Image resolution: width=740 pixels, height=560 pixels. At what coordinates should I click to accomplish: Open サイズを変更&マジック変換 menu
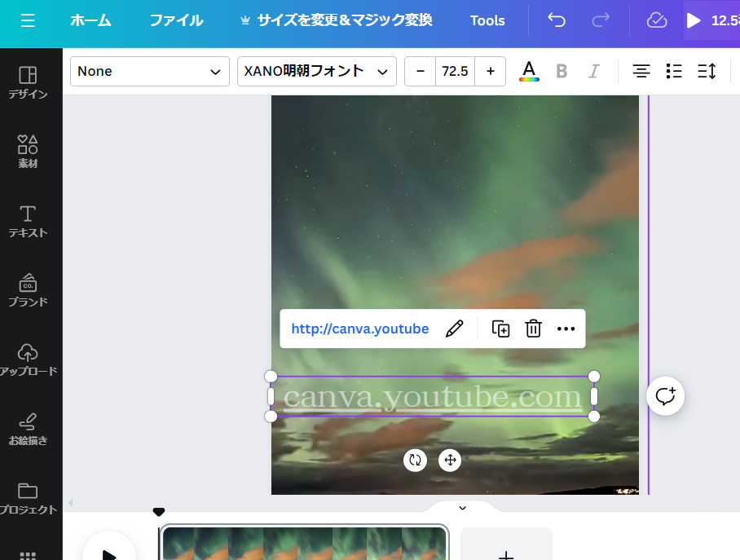pos(337,20)
